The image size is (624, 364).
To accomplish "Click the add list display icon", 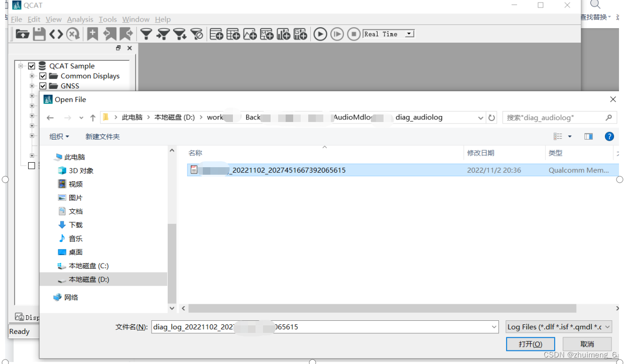I will 216,34.
